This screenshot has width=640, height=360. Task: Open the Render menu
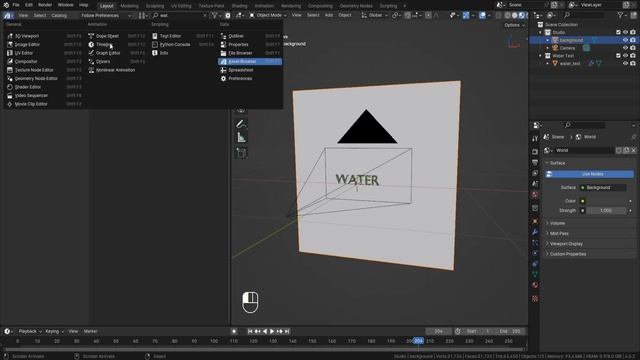[x=45, y=5]
